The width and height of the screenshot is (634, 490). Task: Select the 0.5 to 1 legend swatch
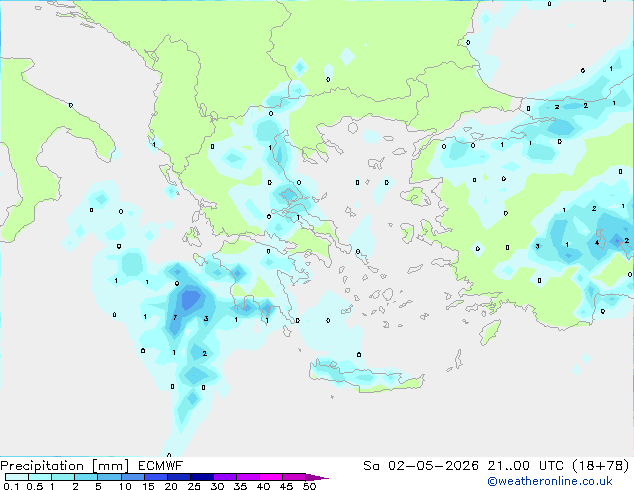[40, 477]
